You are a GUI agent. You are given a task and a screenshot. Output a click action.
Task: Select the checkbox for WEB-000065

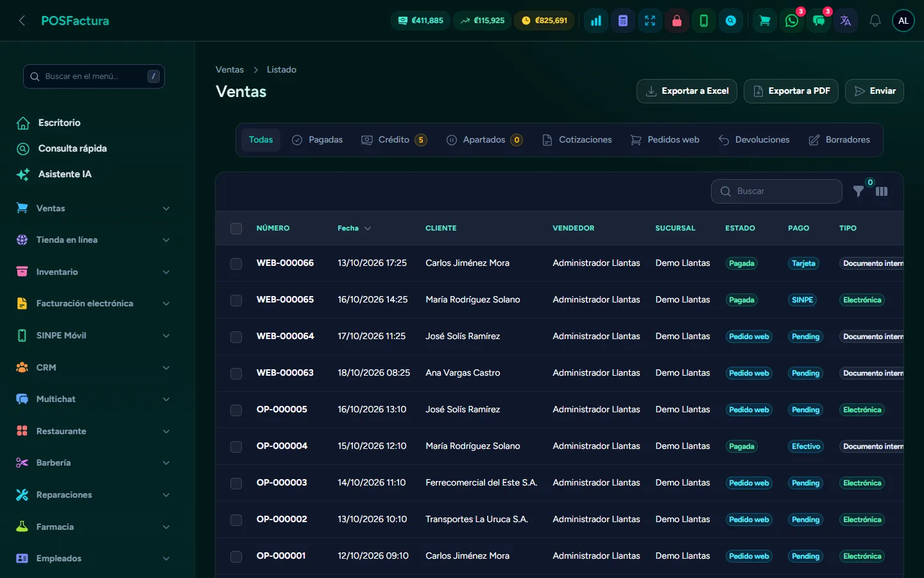pyautogui.click(x=236, y=300)
